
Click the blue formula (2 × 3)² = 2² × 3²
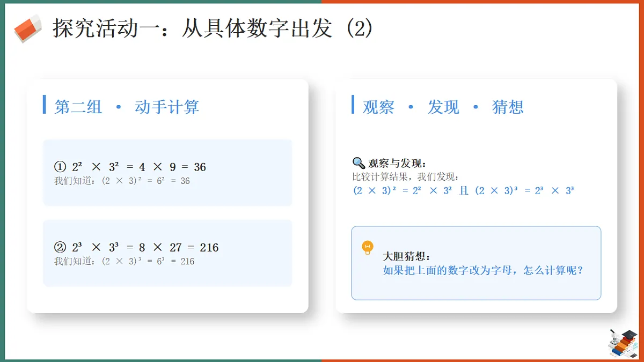(x=402, y=190)
